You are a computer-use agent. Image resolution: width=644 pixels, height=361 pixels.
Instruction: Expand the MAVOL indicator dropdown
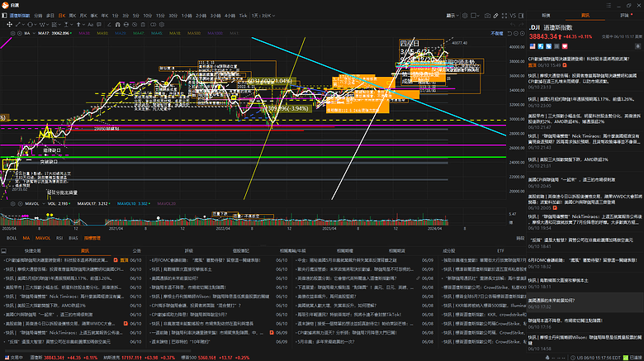43,203
